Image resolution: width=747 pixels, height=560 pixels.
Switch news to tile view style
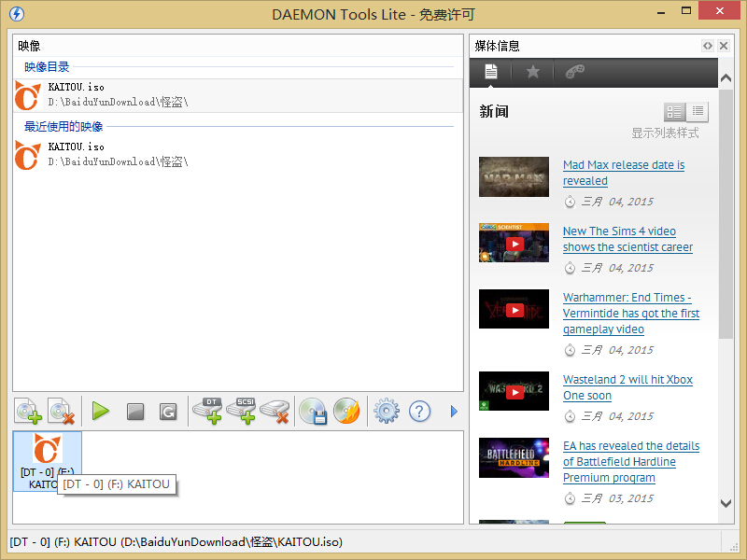(x=674, y=112)
